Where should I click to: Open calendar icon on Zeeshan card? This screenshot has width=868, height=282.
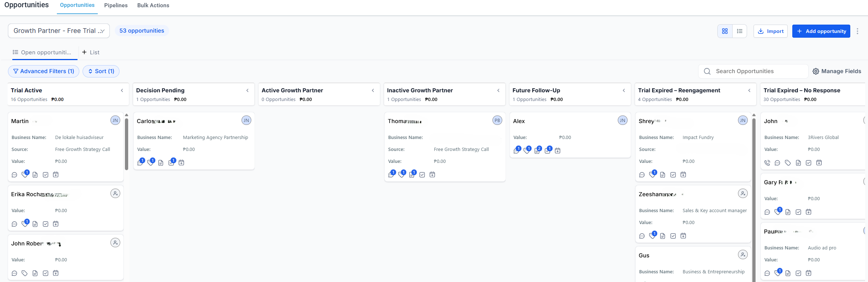[x=683, y=236]
